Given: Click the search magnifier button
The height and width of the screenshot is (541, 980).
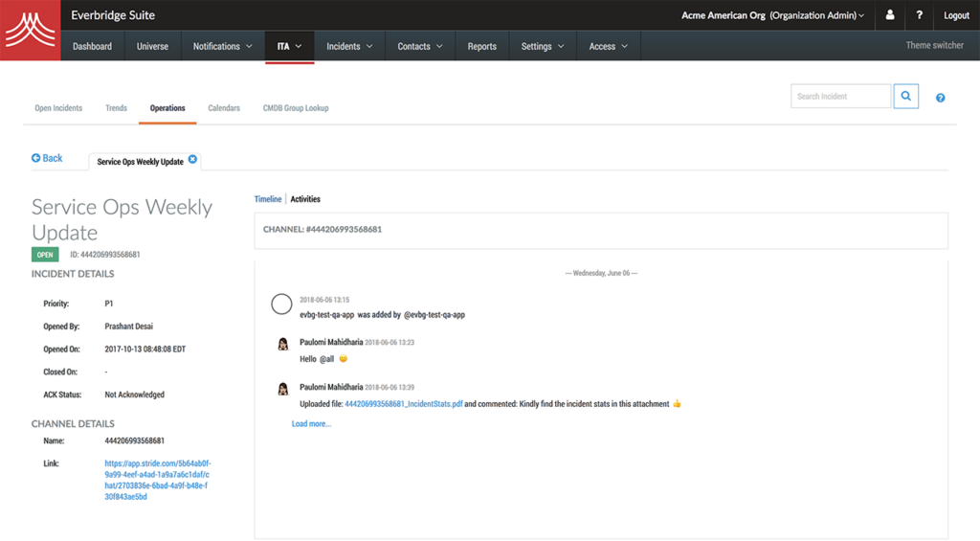Looking at the screenshot, I should pyautogui.click(x=905, y=97).
